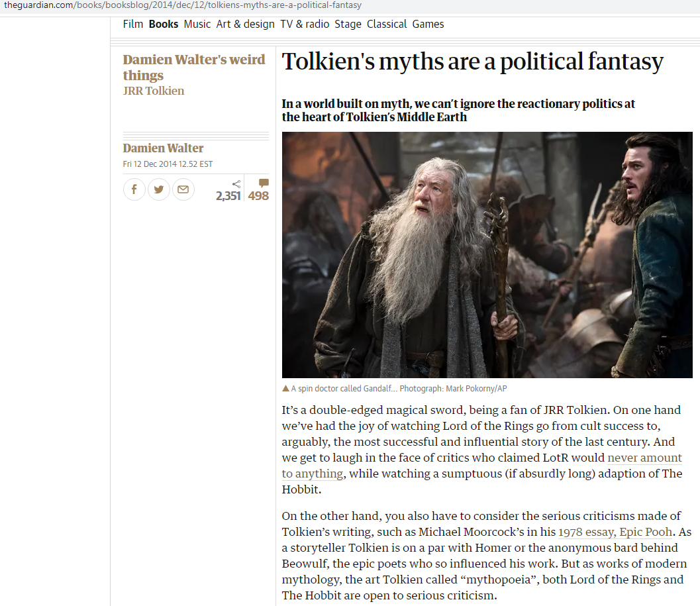Screen dimensions: 700x606
Task: Click the Gandalf article photo
Action: point(487,254)
